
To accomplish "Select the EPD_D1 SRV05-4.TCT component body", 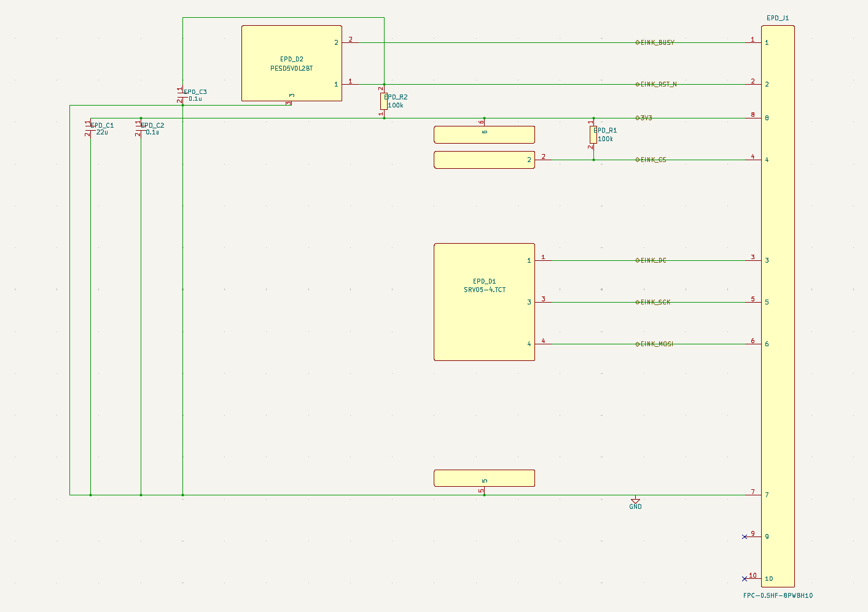I will tap(484, 302).
